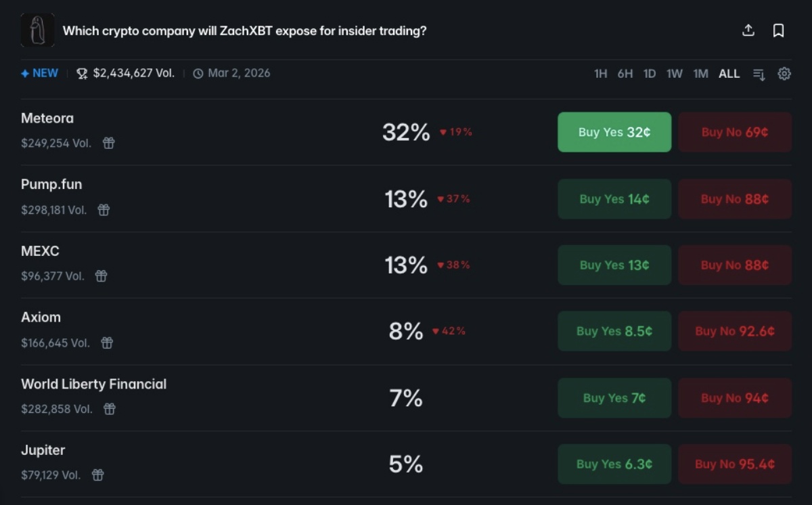The height and width of the screenshot is (505, 812).
Task: Buy Yes on Axiom at 8.5¢
Action: click(614, 331)
